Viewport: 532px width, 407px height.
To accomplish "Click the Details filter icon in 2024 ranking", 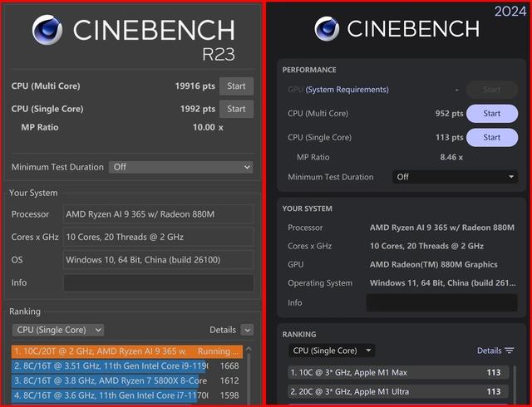I will 510,351.
